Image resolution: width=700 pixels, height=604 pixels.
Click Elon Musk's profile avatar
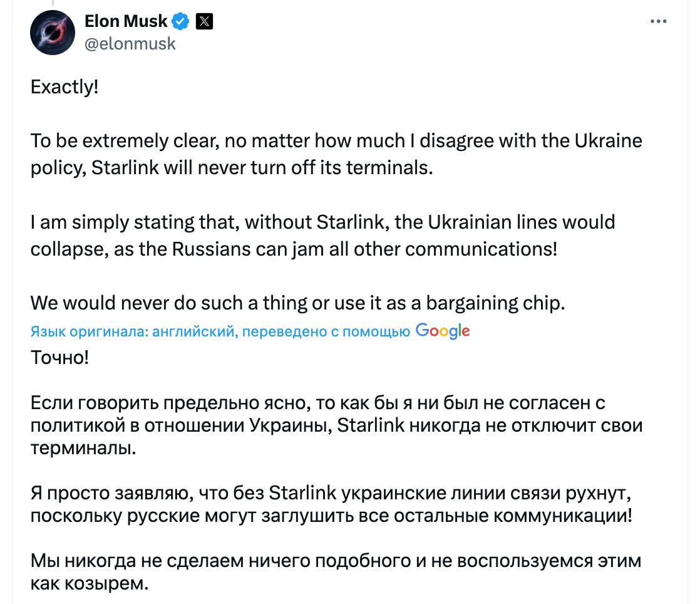coord(53,33)
